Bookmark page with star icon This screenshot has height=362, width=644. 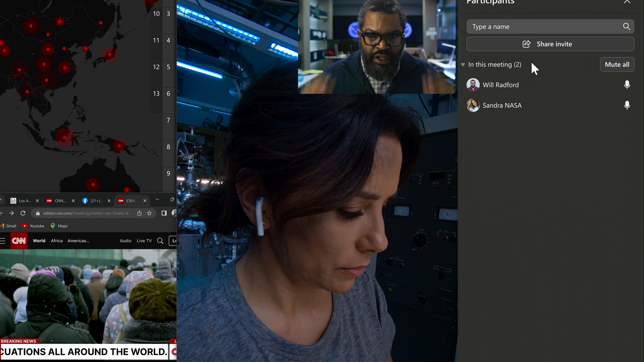(149, 213)
